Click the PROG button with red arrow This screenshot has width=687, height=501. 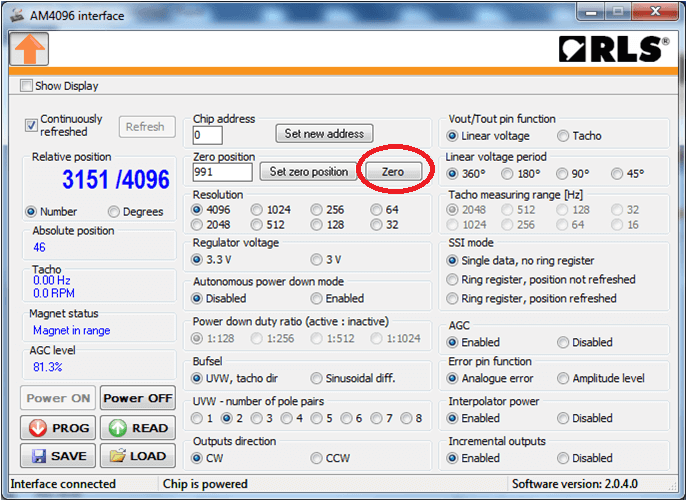point(58,428)
